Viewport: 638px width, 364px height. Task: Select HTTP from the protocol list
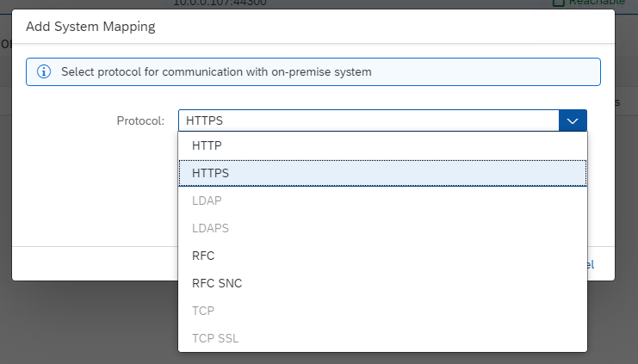point(382,145)
